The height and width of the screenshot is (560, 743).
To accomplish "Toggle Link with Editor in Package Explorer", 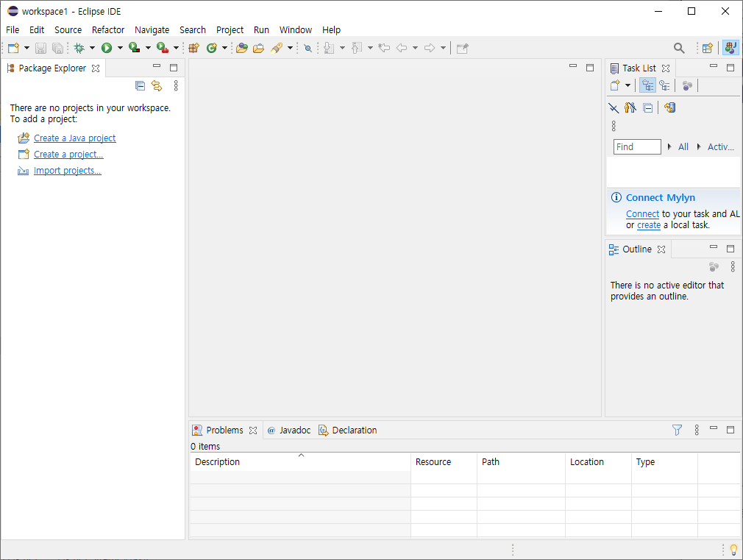I will pyautogui.click(x=157, y=85).
